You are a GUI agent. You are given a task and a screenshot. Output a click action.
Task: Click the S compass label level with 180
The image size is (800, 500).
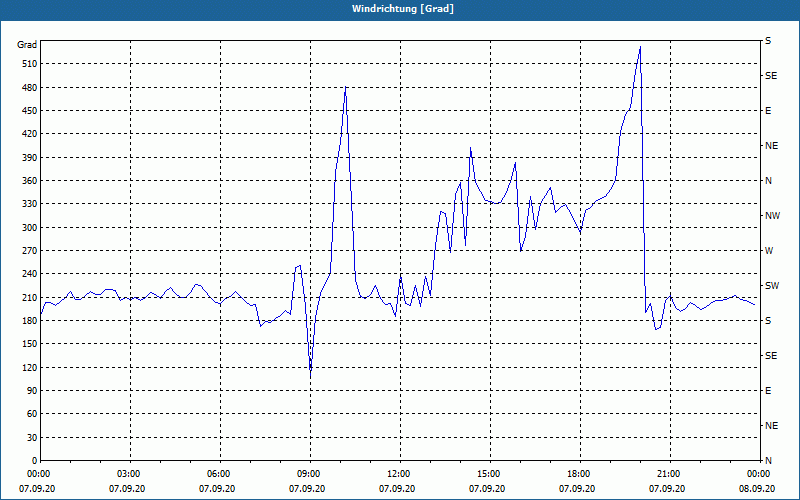pos(768,321)
